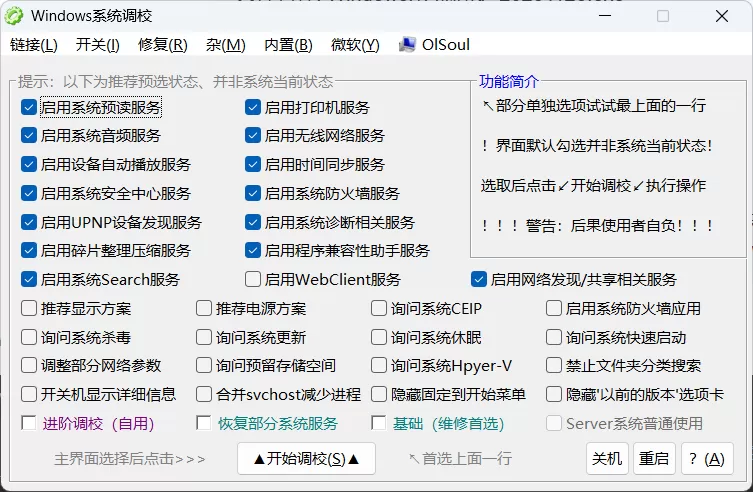Enable 询问系统CEIP checkbox
This screenshot has height=492, width=753.
coord(379,308)
